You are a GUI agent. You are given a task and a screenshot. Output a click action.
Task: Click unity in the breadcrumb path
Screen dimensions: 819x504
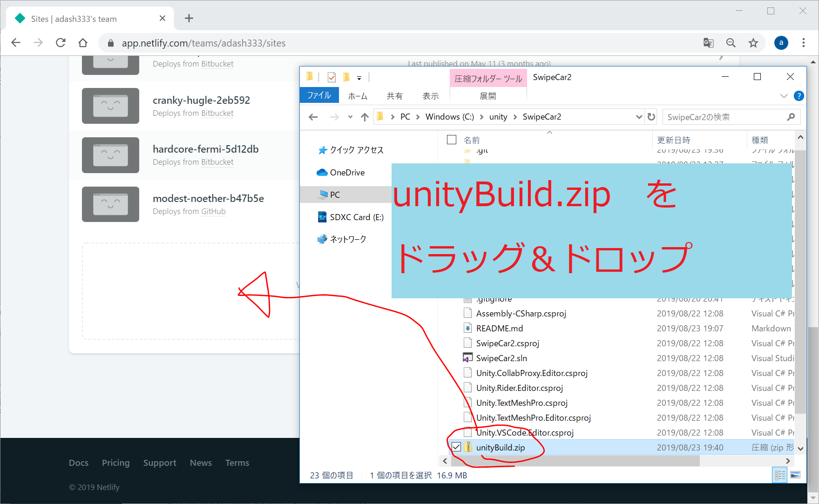(x=498, y=117)
